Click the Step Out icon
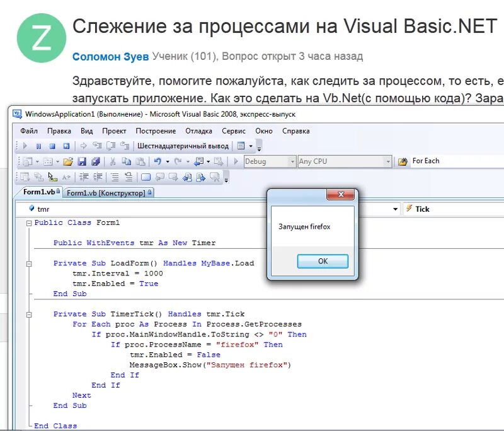This screenshot has height=431, width=504. pyautogui.click(x=125, y=146)
